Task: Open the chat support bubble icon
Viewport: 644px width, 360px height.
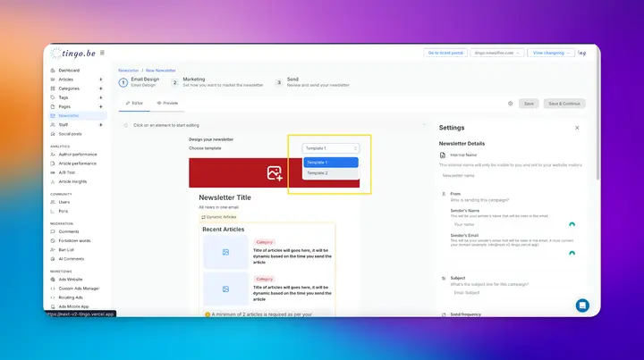Action: coord(582,306)
